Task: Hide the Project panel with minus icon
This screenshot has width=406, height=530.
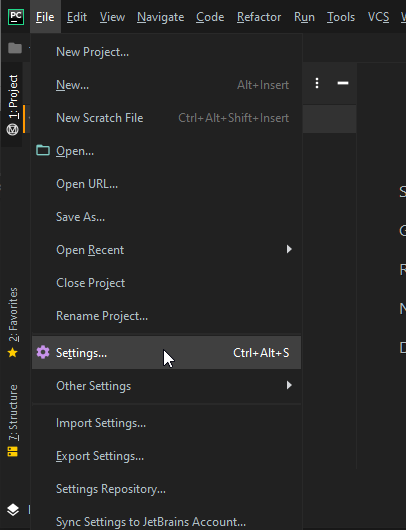Action: pos(343,83)
